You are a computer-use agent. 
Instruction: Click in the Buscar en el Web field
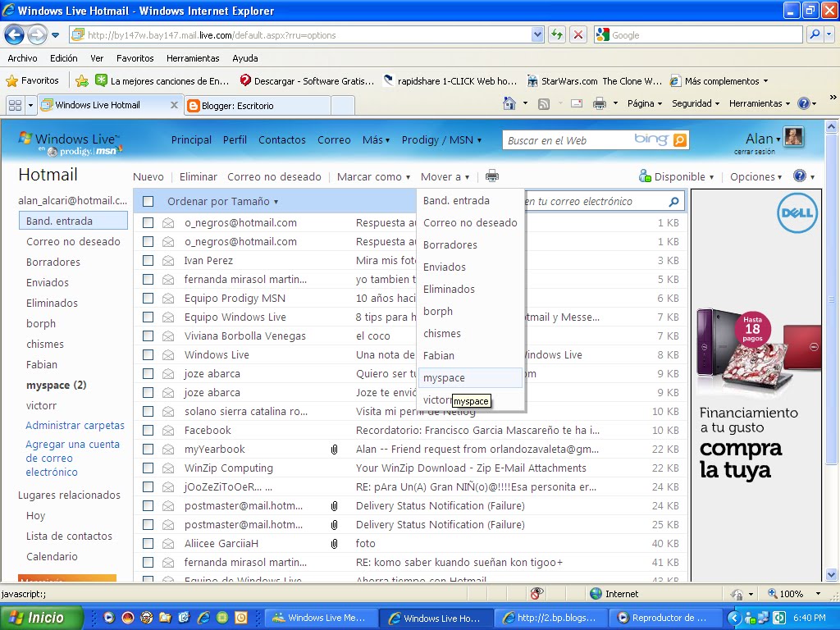tap(568, 140)
